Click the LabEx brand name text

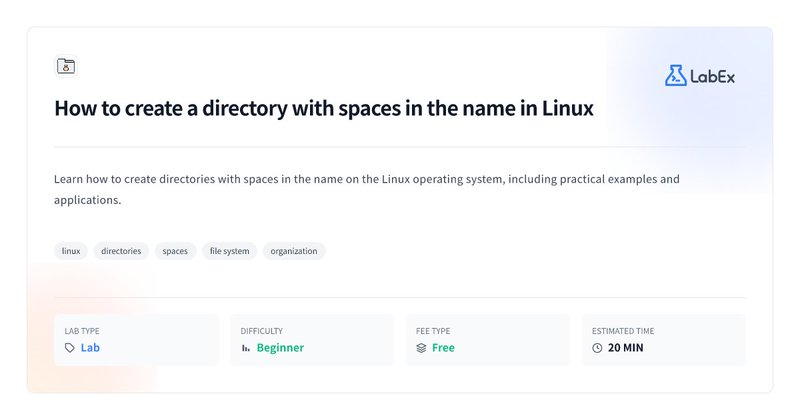click(712, 77)
